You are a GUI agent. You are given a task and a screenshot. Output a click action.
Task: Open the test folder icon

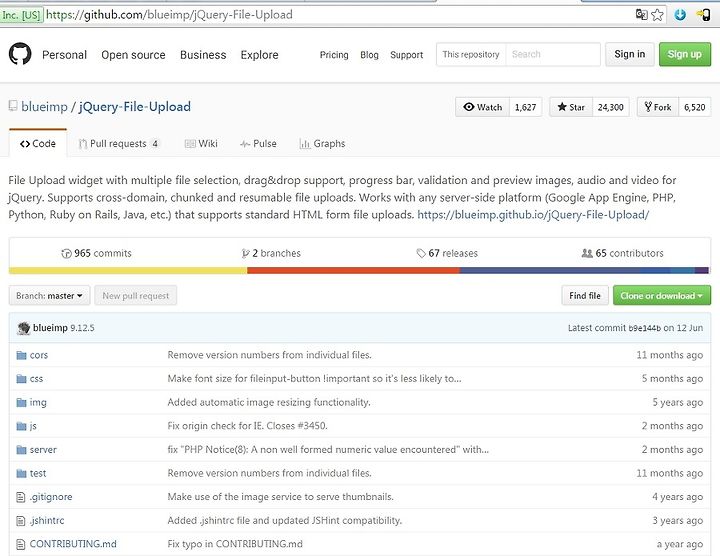point(21,473)
